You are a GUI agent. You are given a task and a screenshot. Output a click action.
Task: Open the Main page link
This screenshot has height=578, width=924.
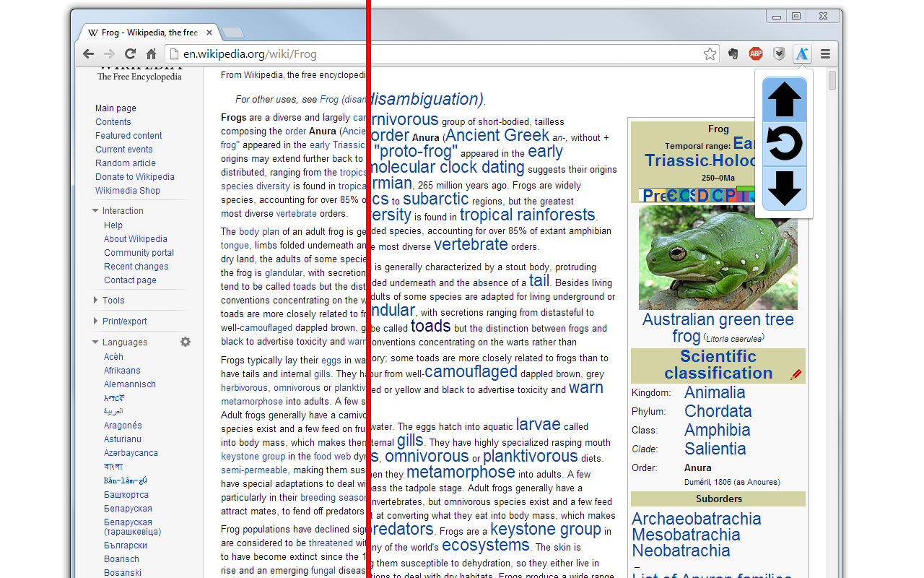click(115, 108)
